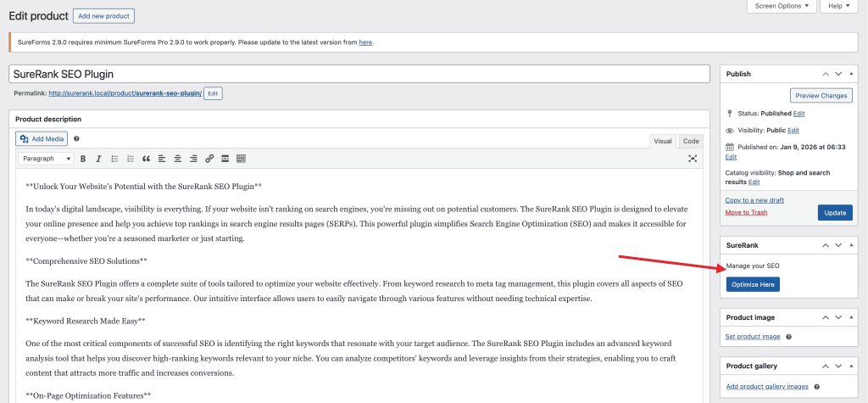This screenshot has width=868, height=403.
Task: Open the product permalink URL
Action: point(125,93)
